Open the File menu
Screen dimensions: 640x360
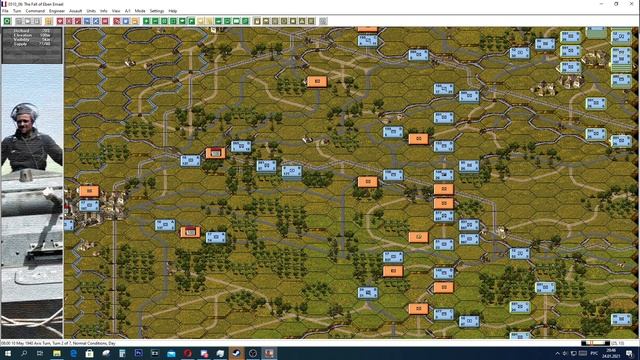5,11
